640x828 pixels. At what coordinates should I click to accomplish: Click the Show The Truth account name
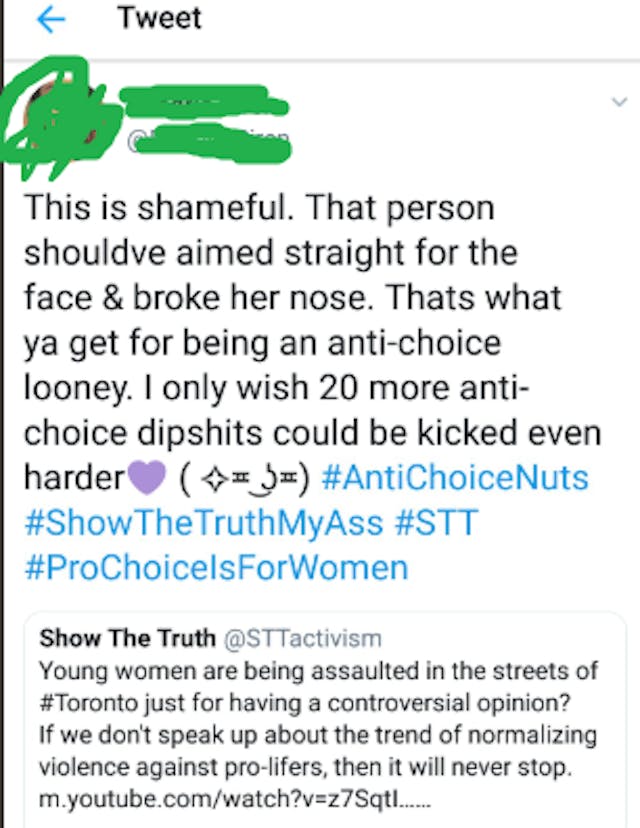coord(127,638)
